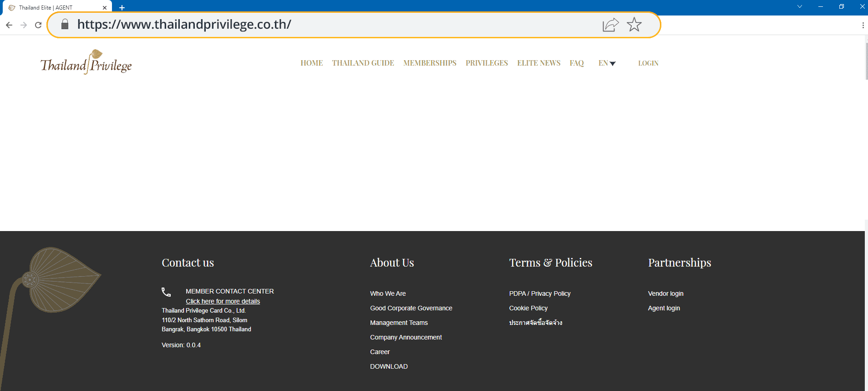Click the padlock site info icon
This screenshot has height=391, width=868.
click(65, 25)
